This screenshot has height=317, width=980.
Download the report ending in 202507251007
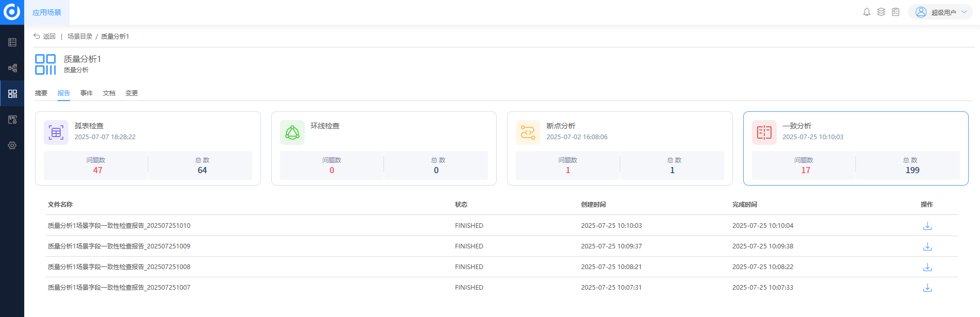(x=927, y=288)
